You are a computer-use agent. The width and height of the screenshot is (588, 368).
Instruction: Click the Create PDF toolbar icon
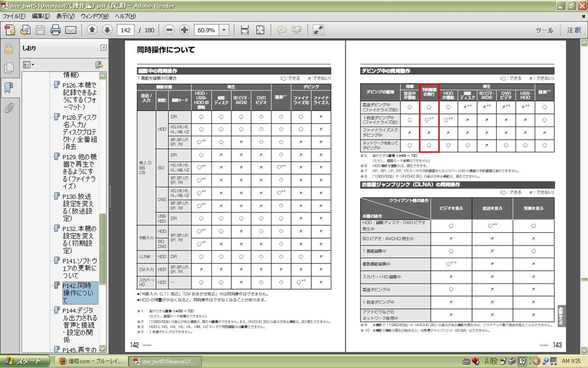(10, 30)
